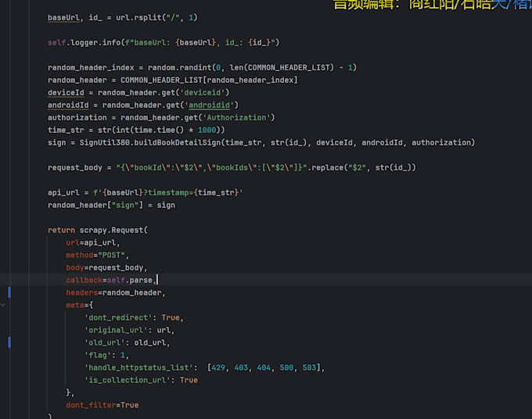Click the 'flag' key in meta dict

[x=98, y=355]
